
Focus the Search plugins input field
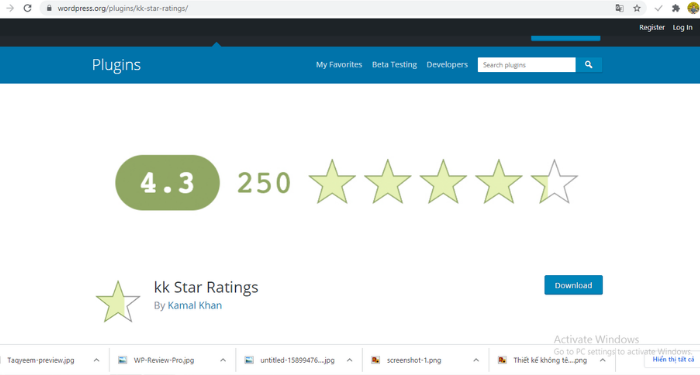coord(526,65)
